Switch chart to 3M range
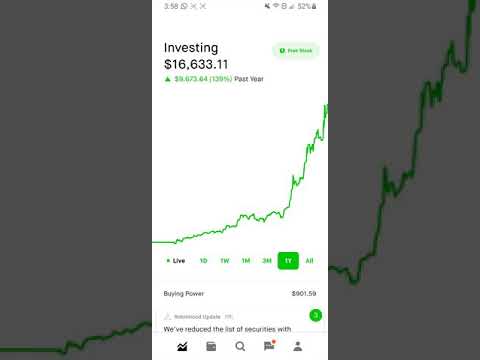The height and width of the screenshot is (360, 480). [267, 261]
